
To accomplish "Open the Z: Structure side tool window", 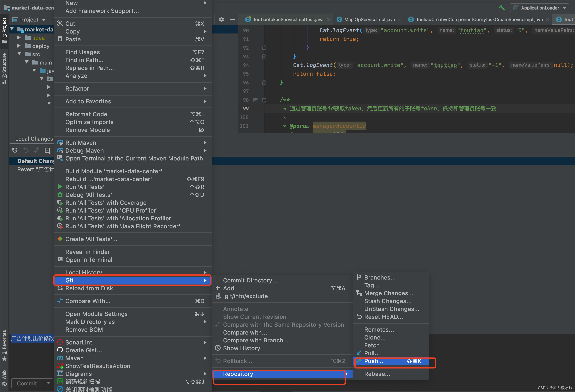I will click(4, 68).
